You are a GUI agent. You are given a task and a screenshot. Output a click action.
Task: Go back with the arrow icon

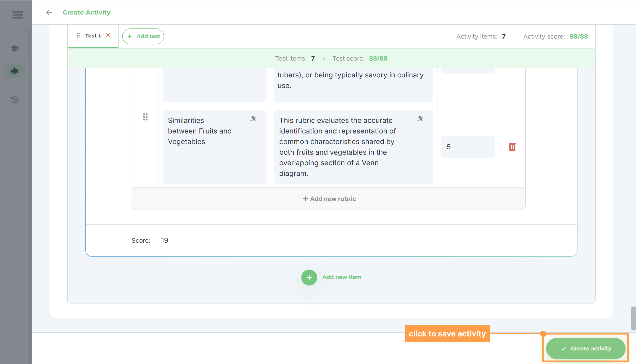[49, 12]
